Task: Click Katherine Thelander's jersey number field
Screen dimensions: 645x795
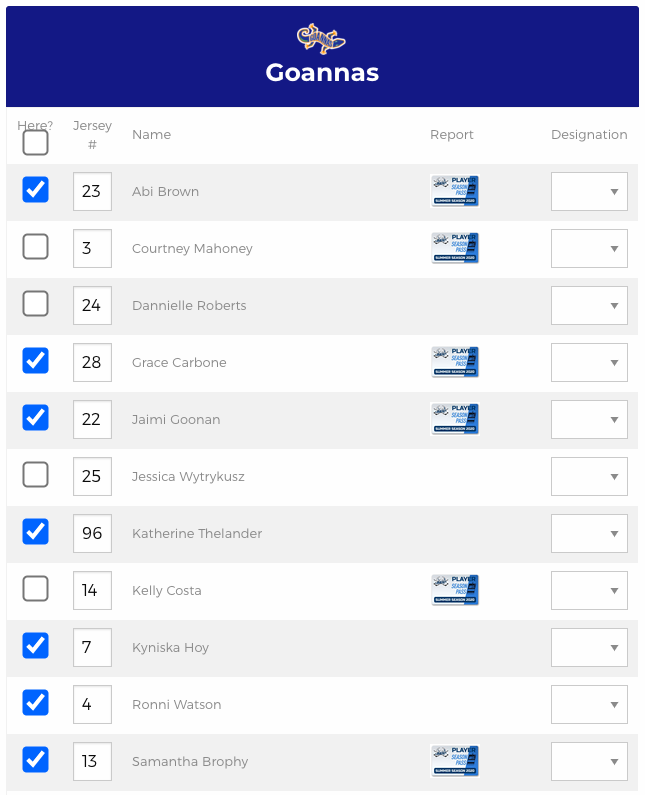Action: (92, 533)
